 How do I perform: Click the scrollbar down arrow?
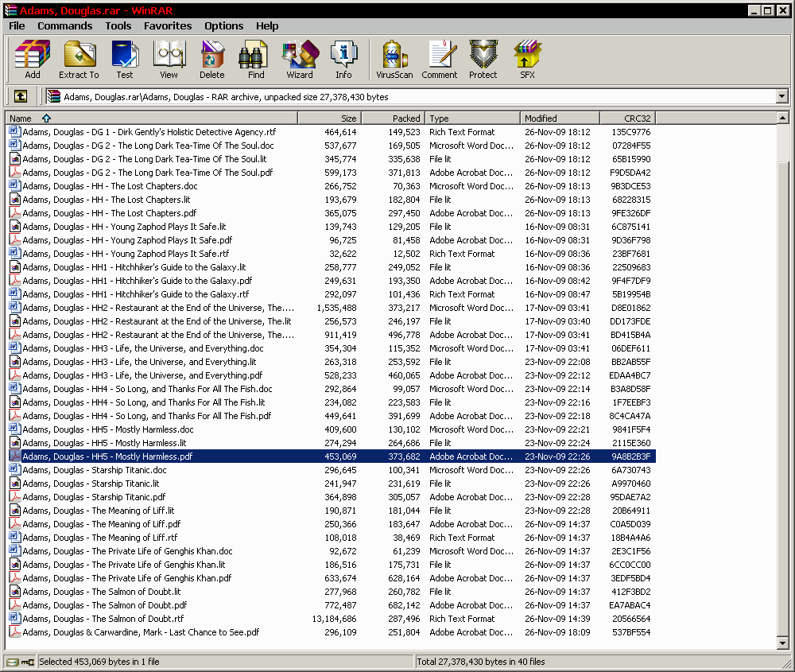[782, 643]
